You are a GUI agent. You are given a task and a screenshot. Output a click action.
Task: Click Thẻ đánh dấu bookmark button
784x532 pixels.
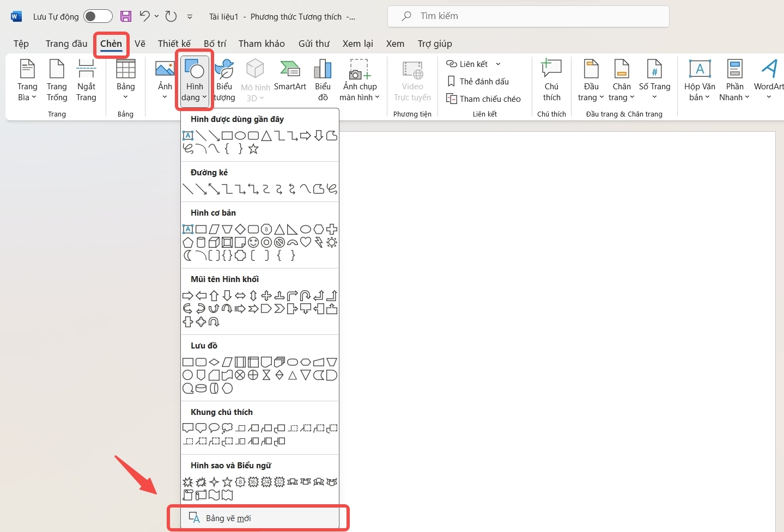coord(478,81)
